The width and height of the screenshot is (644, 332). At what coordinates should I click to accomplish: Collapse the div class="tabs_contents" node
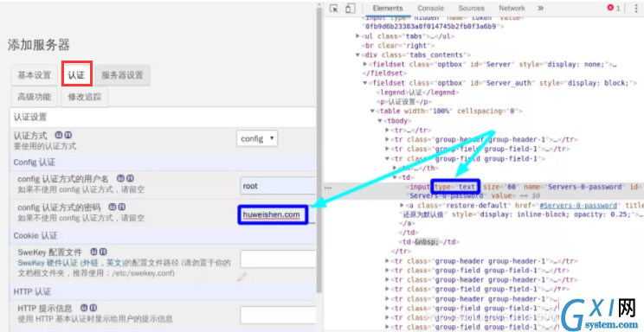pos(357,55)
